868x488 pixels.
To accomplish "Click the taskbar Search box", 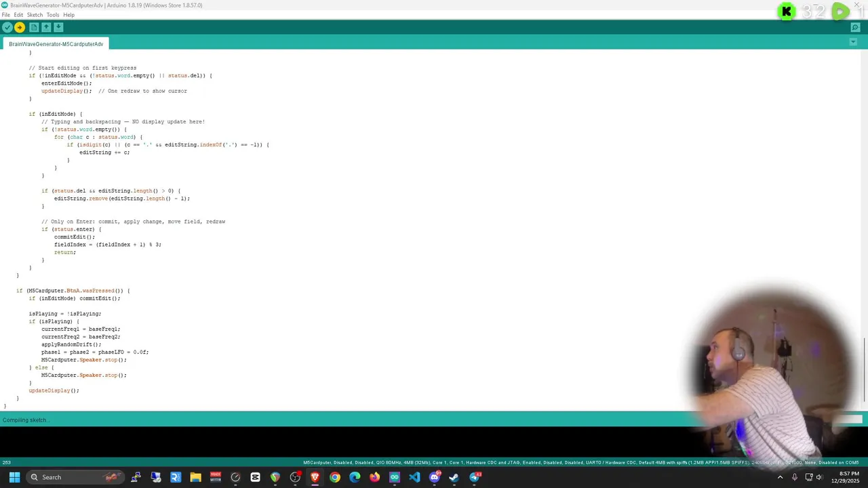I will tap(77, 477).
